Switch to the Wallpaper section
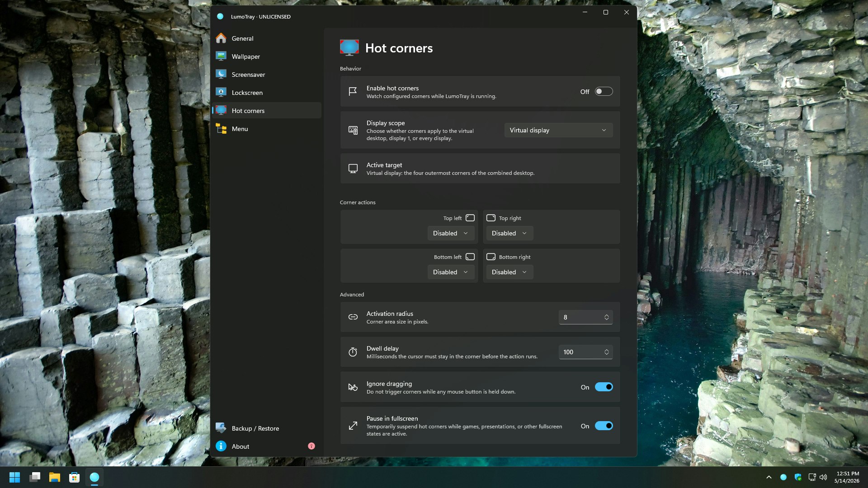Viewport: 868px width, 488px height. 267,56
